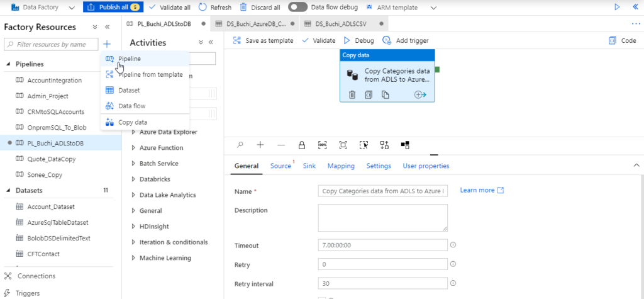
Task: Click the zoom to fit icon
Action: (343, 145)
